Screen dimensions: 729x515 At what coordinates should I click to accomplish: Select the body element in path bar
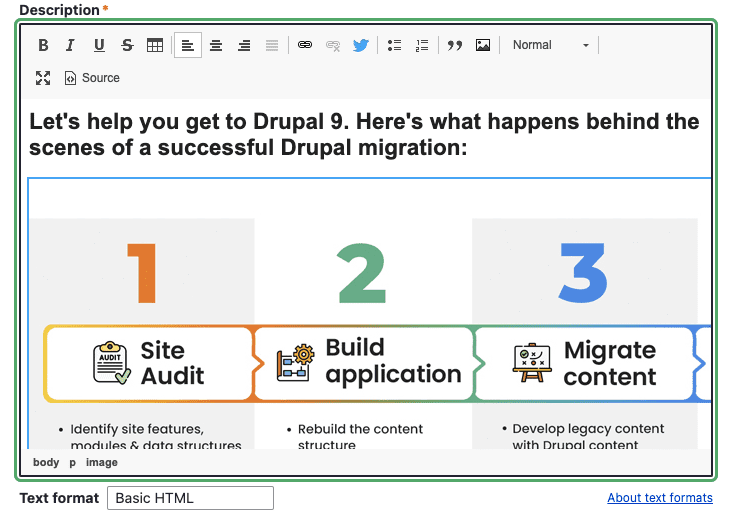(x=46, y=463)
